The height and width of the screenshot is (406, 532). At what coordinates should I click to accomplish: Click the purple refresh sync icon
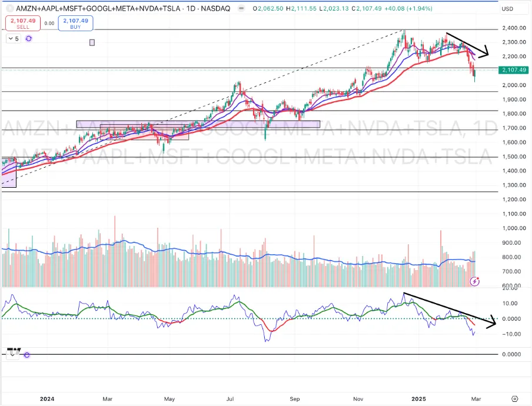pos(29,39)
